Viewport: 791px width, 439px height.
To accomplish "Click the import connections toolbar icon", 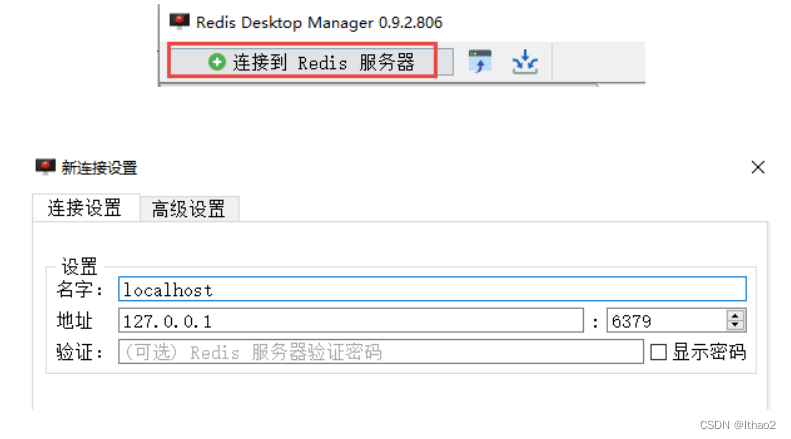I will (x=480, y=62).
